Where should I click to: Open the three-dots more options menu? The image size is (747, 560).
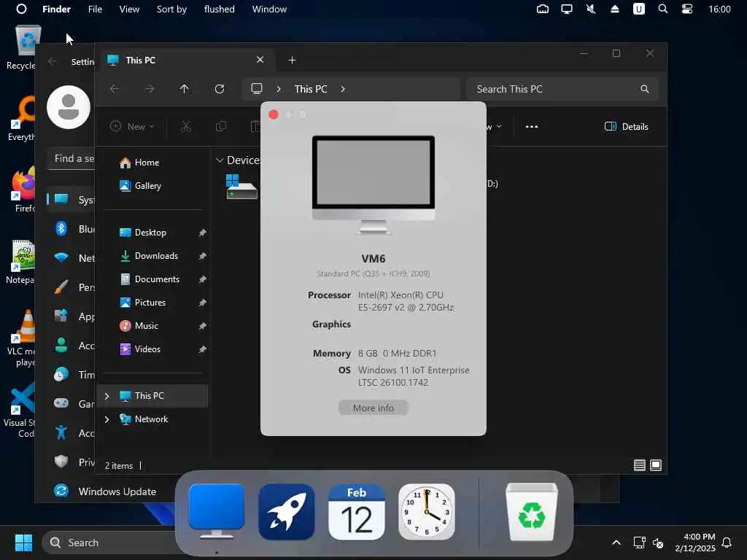point(532,127)
